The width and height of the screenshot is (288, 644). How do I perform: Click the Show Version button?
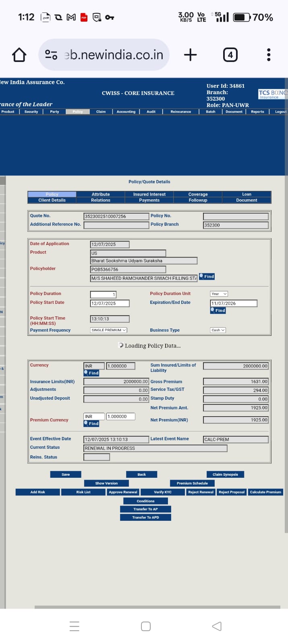(106, 483)
